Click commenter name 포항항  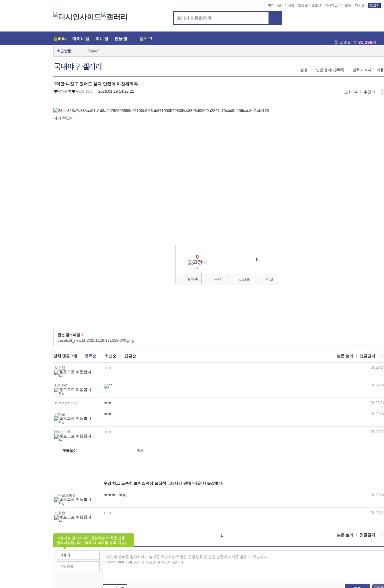(59, 513)
